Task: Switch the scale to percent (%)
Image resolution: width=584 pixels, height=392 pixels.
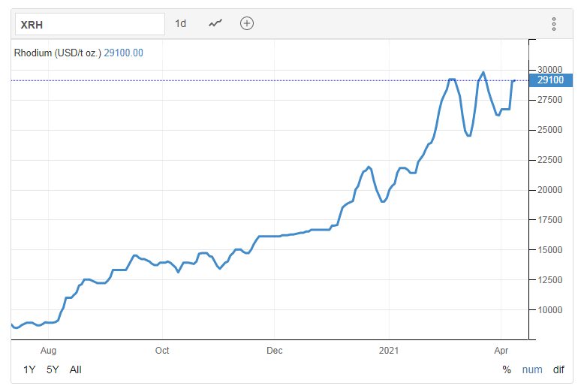Action: (507, 369)
